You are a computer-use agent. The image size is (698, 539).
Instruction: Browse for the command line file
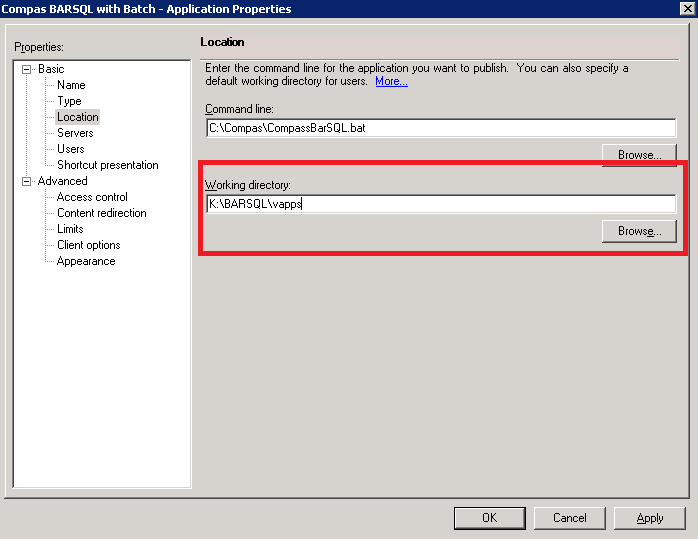[x=639, y=155]
